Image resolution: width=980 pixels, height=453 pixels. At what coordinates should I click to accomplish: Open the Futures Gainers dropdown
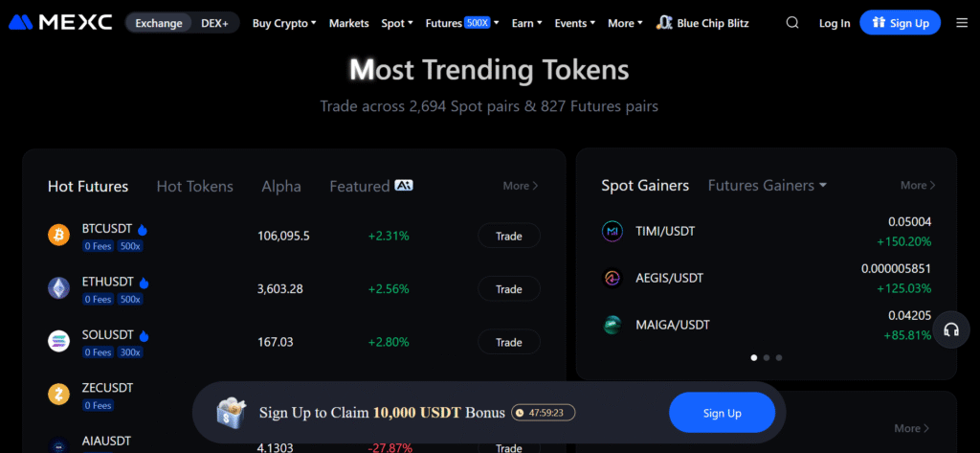coord(767,186)
